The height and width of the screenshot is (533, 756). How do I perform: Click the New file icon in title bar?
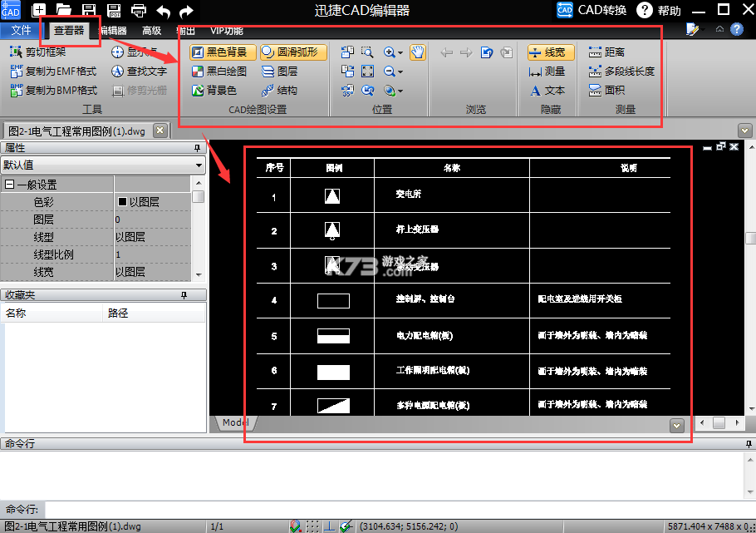tap(39, 10)
